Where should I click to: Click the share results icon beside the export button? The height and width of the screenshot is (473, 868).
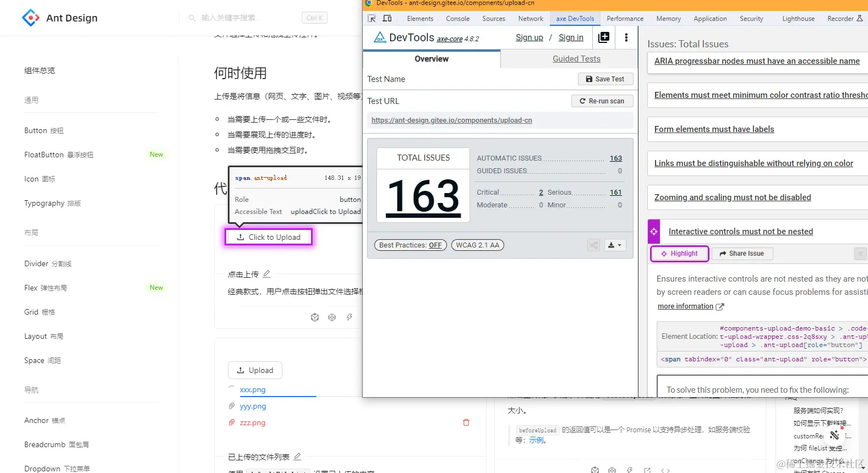pos(593,245)
